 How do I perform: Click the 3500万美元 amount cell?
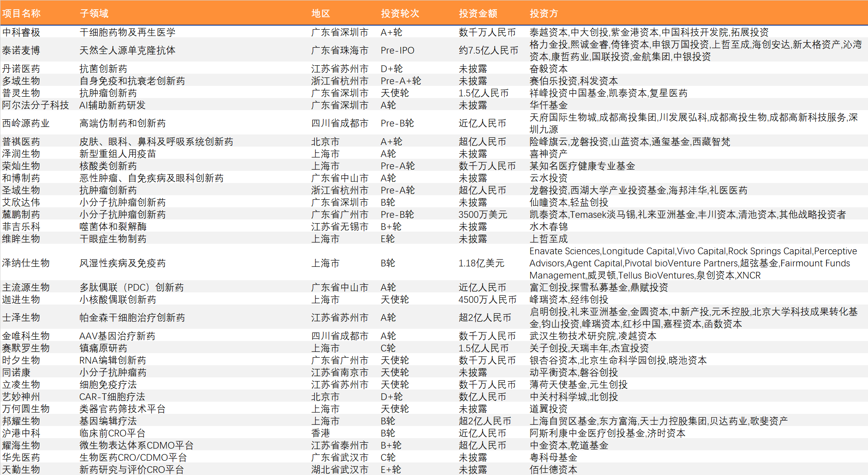[x=483, y=214]
